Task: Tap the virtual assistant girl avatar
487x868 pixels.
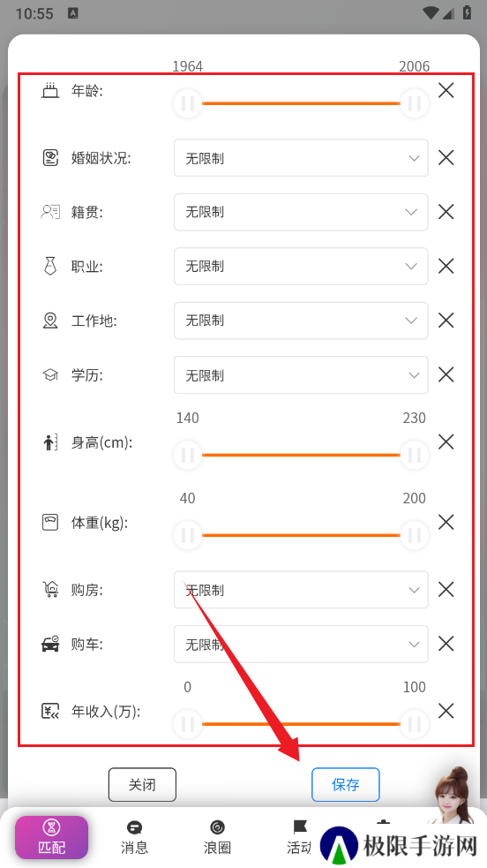Action: (453, 796)
